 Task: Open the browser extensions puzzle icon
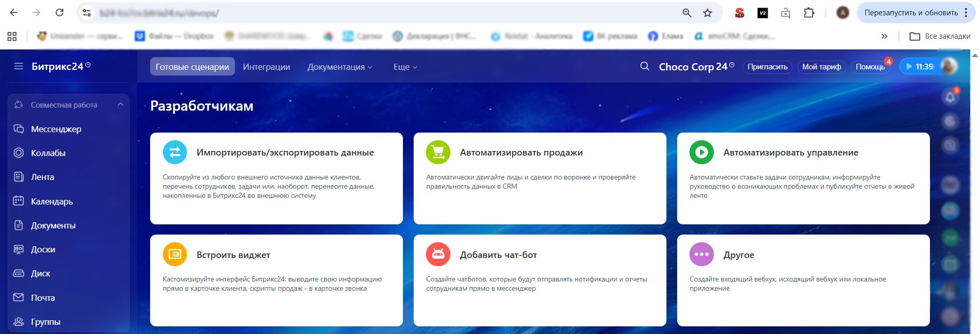pyautogui.click(x=809, y=13)
